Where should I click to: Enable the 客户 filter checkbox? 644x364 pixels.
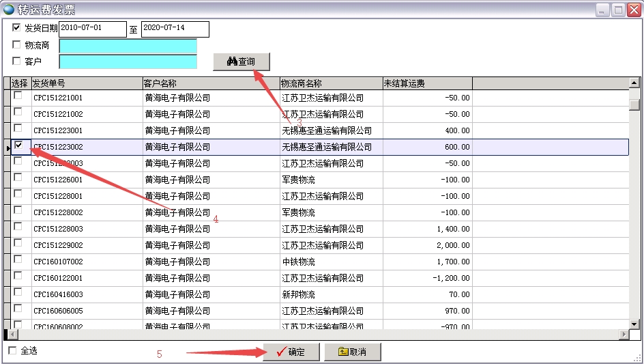coord(16,61)
